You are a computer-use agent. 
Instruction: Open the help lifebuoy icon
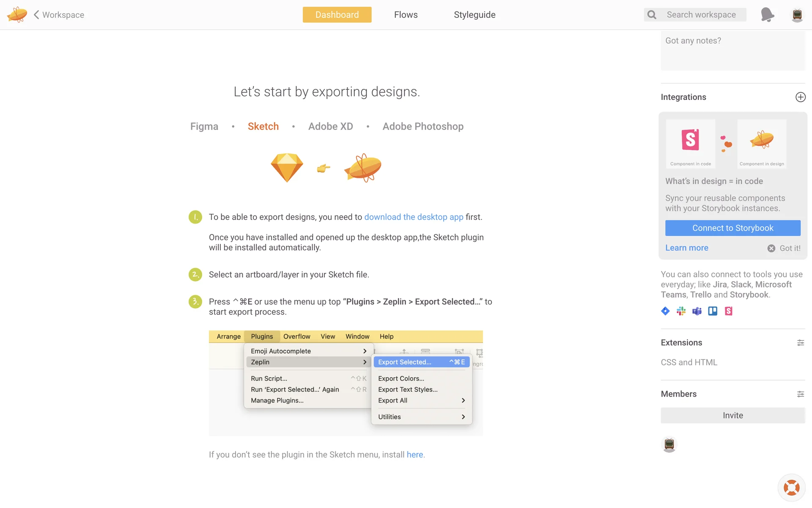tap(791, 488)
